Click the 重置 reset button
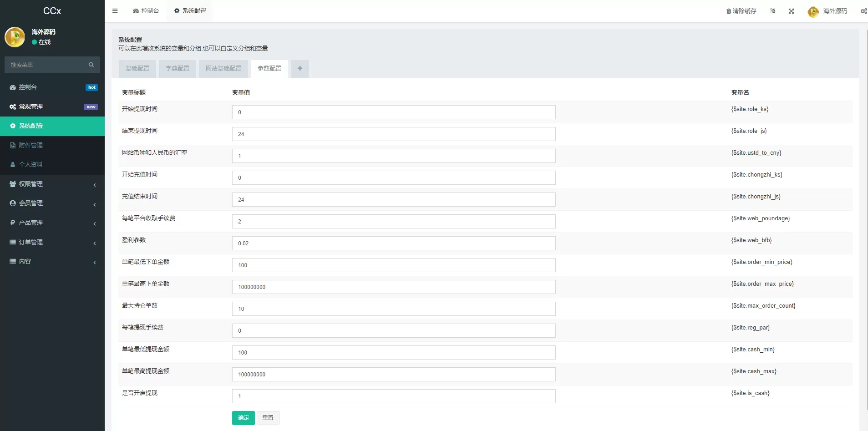This screenshot has height=431, width=868. pyautogui.click(x=268, y=418)
